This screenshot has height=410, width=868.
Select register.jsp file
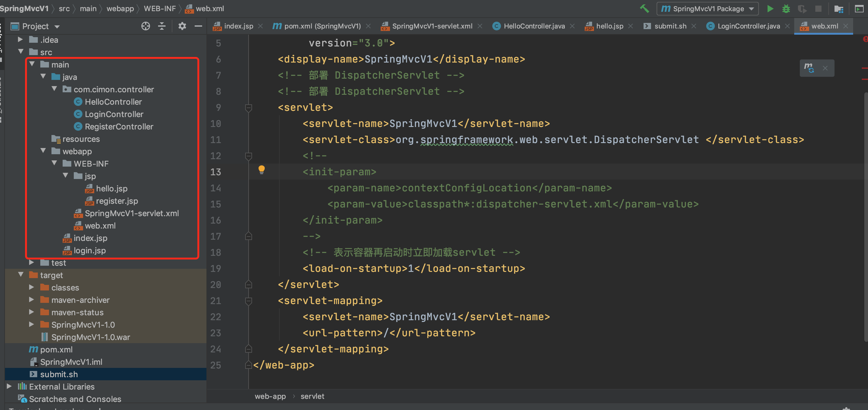coord(117,201)
